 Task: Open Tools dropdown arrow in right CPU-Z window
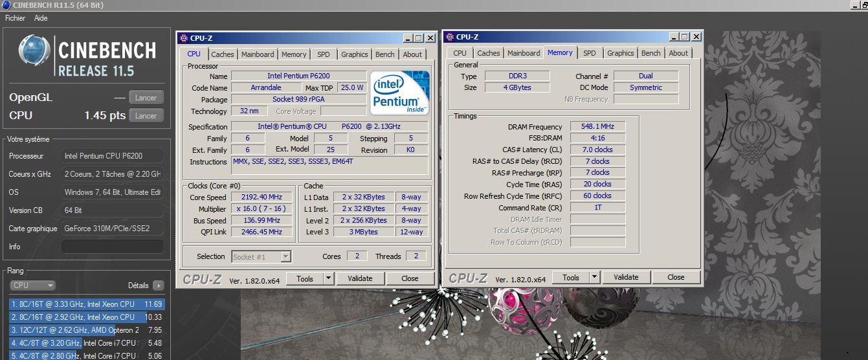click(594, 277)
